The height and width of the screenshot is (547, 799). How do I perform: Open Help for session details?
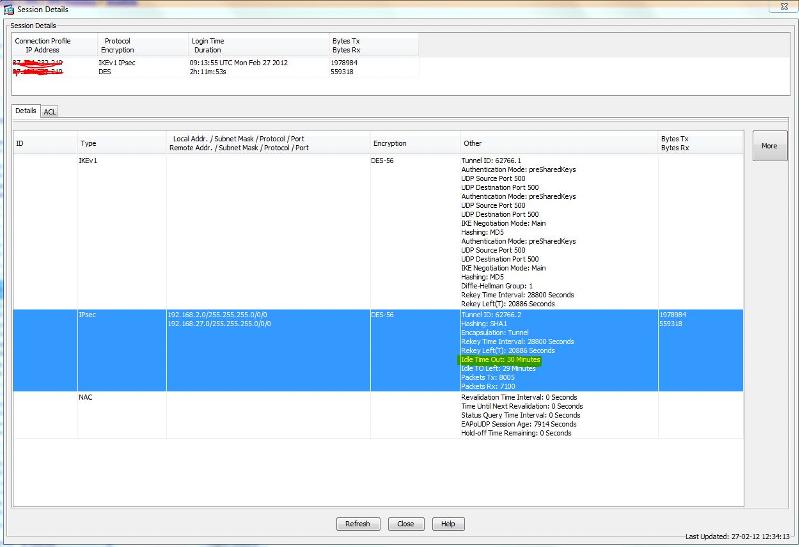(x=448, y=524)
